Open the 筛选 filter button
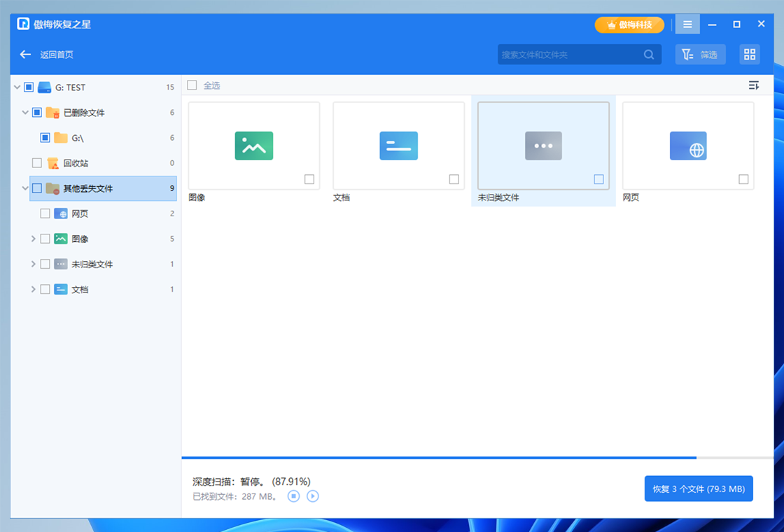Screen dimensions: 784x532 coord(700,55)
